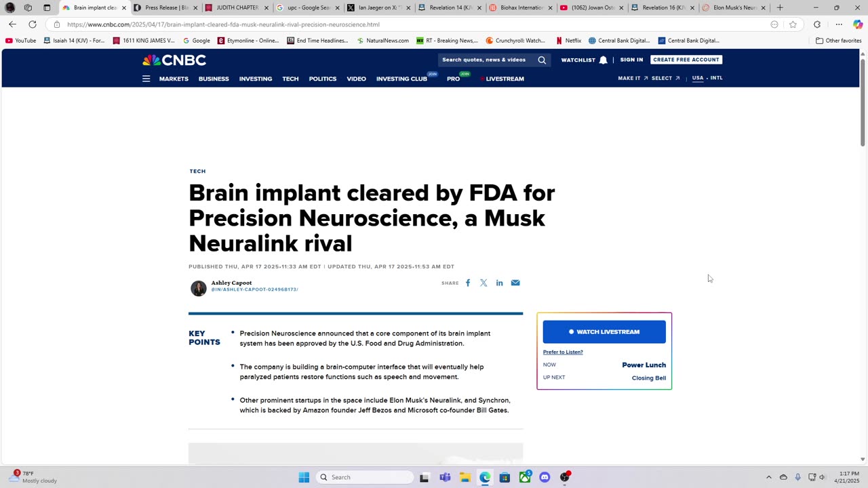This screenshot has height=488, width=868.
Task: Open Microsoft Store from taskbar
Action: [x=505, y=477]
